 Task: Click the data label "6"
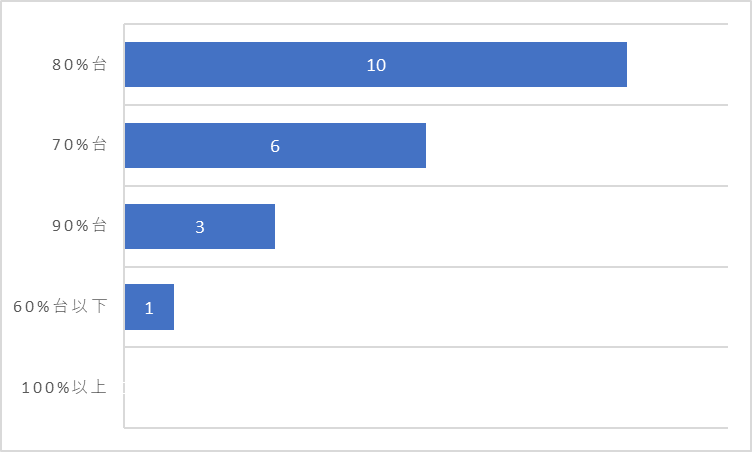pyautogui.click(x=275, y=146)
